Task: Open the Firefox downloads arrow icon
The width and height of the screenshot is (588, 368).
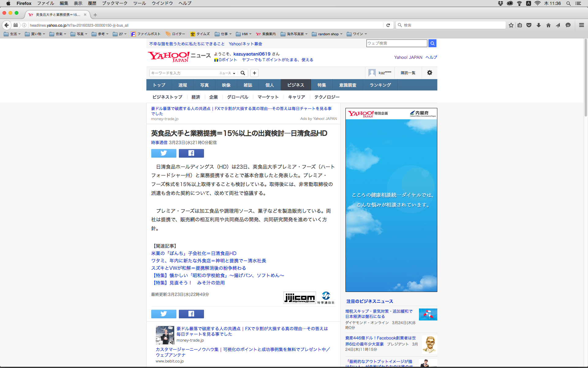Action: (x=539, y=25)
